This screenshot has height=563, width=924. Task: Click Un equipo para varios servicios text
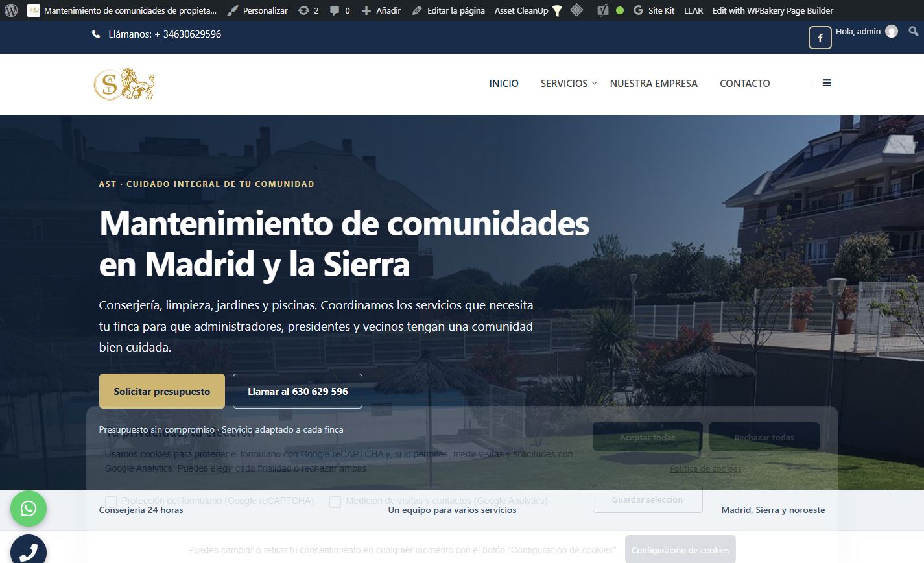click(452, 510)
